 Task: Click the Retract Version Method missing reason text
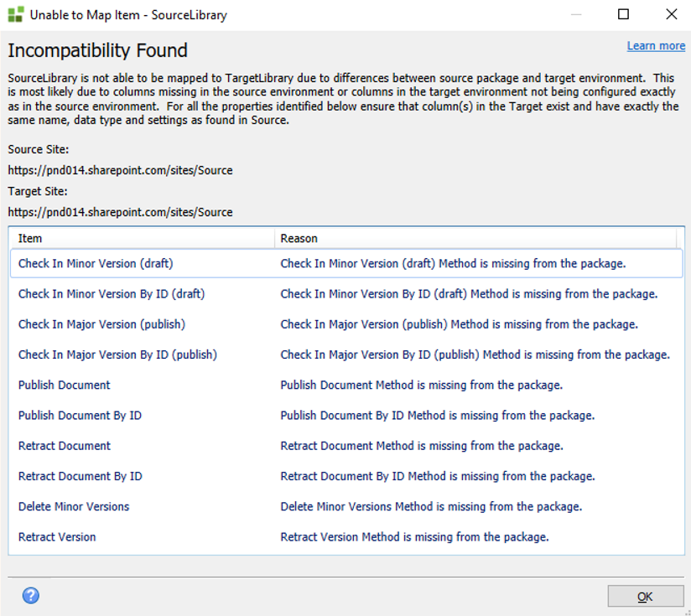point(414,537)
